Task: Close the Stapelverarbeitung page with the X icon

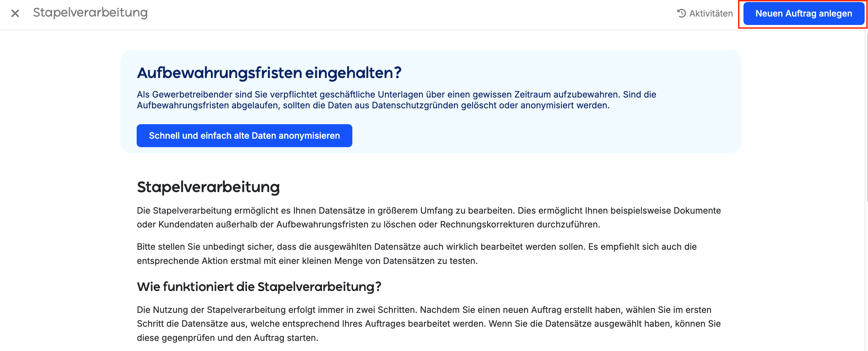Action: 15,13
